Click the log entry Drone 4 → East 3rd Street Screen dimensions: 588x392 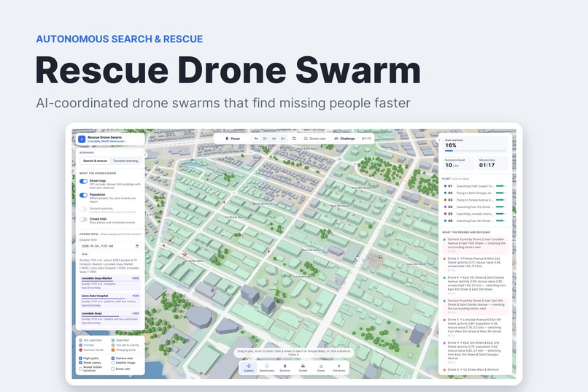click(475, 353)
